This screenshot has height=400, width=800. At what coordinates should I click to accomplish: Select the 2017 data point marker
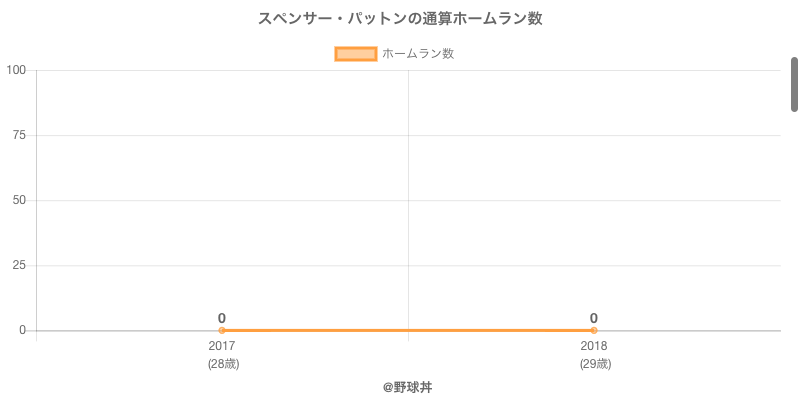click(221, 331)
